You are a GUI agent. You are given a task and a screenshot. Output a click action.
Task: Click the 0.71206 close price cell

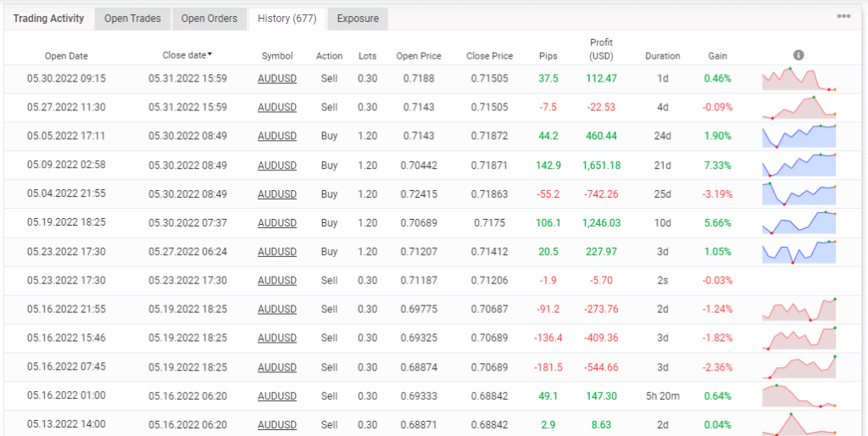click(489, 280)
